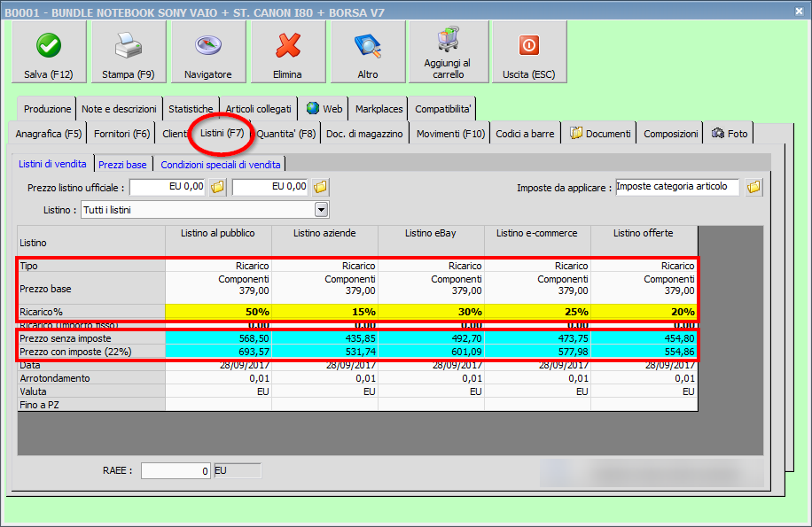Open the Prezzi base sub-tab

[x=122, y=165]
